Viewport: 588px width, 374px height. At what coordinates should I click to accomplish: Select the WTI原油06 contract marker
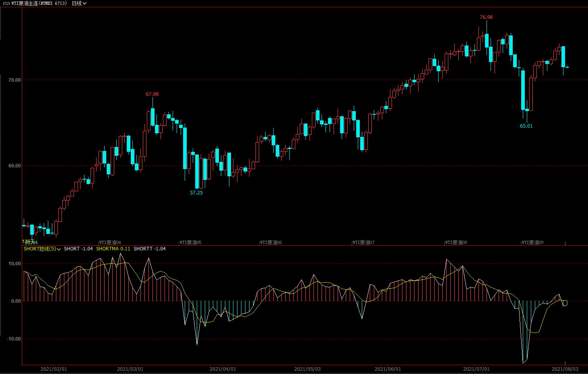[x=271, y=243]
